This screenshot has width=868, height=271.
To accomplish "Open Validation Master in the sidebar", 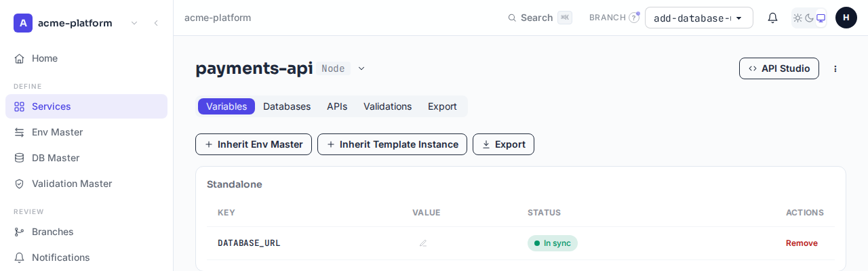I will click(x=86, y=184).
